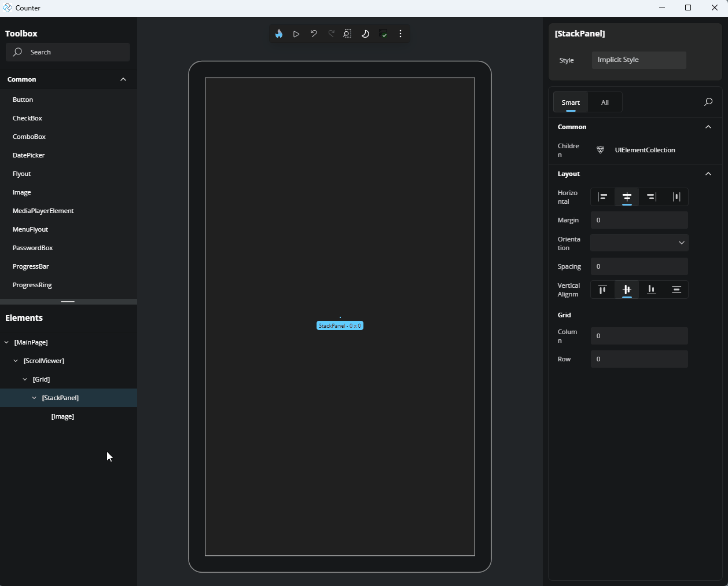Click the Hot Reload flame icon

[x=279, y=34]
